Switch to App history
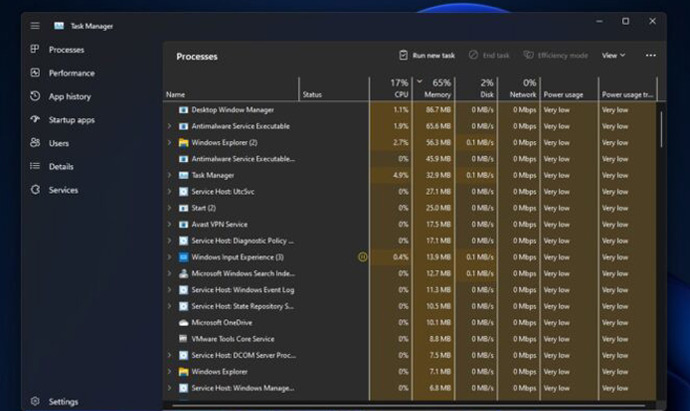690x411 pixels. pos(70,96)
